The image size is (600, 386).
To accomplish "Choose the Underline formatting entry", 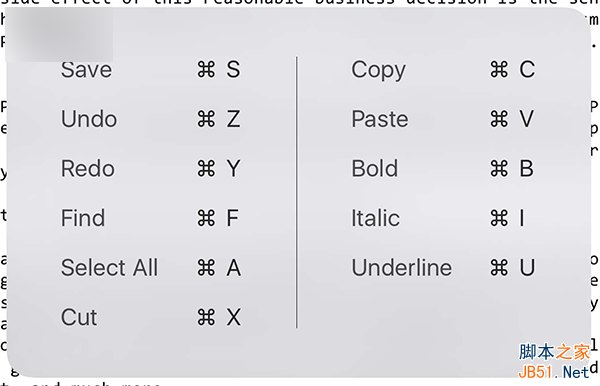I will pyautogui.click(x=401, y=267).
